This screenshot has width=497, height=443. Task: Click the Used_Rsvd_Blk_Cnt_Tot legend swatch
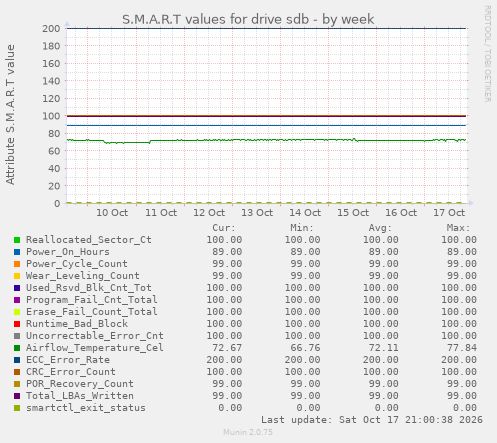point(17,288)
